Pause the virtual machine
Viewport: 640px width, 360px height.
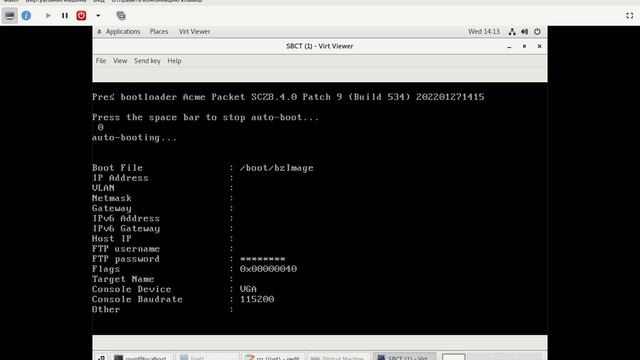64,16
